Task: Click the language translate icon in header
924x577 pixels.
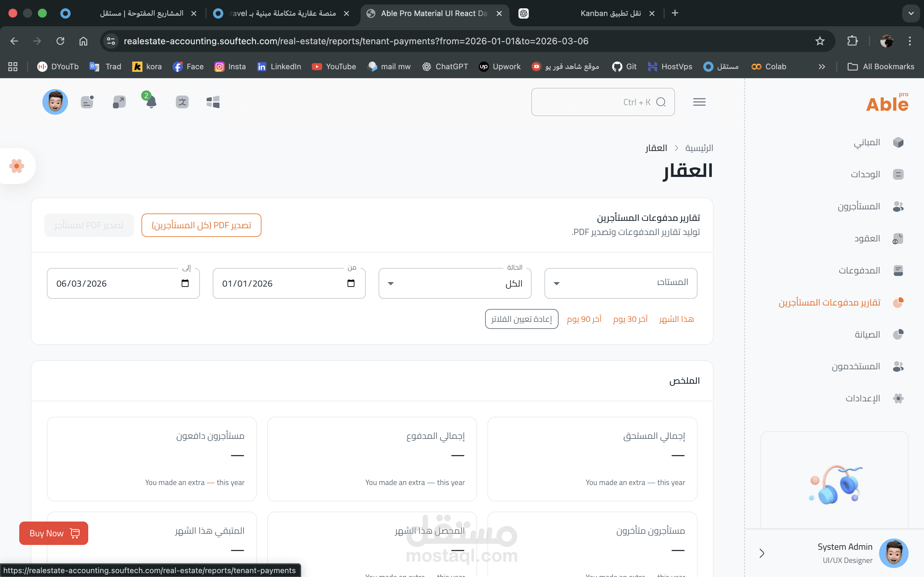Action: [182, 102]
